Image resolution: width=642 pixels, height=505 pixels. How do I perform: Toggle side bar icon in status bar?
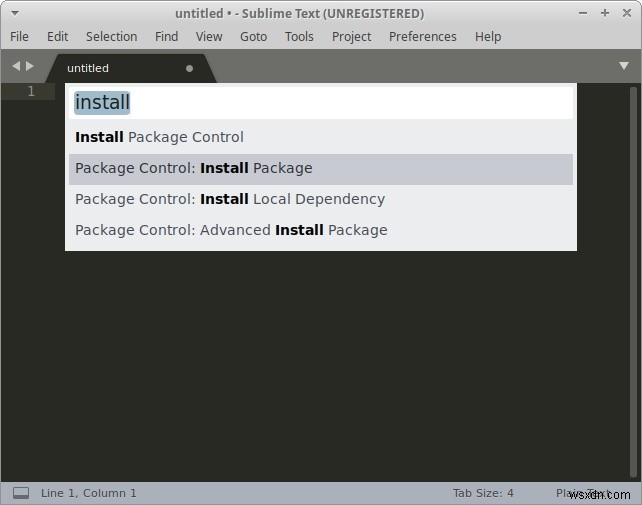20,493
